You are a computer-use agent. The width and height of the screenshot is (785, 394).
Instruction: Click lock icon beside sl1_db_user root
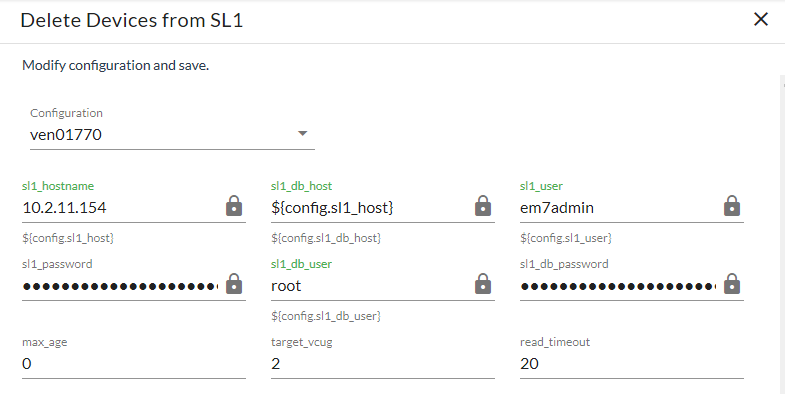[483, 284]
